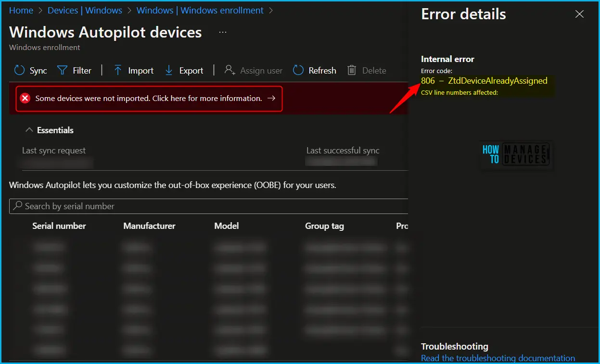
Task: Sort by Model column header
Action: (227, 226)
